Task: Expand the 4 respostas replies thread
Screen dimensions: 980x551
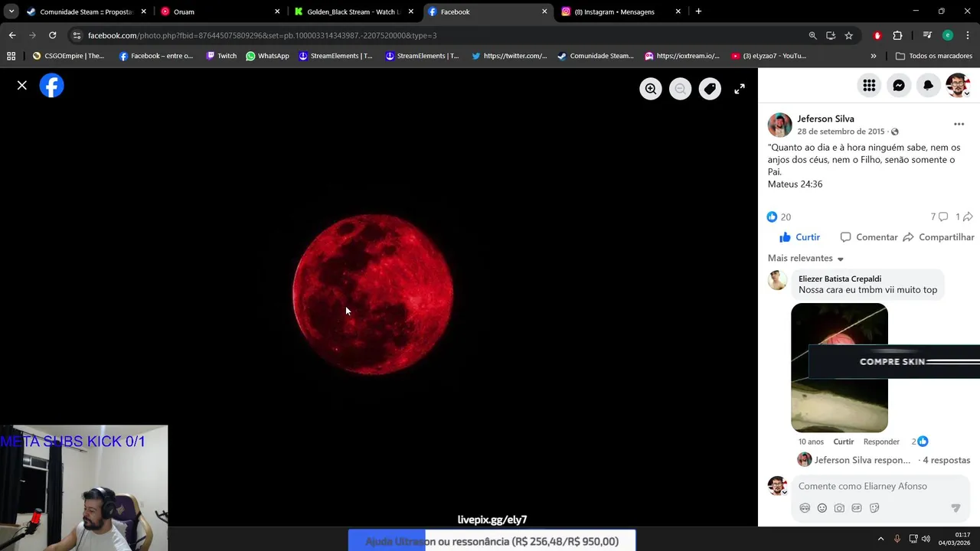Action: pyautogui.click(x=946, y=460)
